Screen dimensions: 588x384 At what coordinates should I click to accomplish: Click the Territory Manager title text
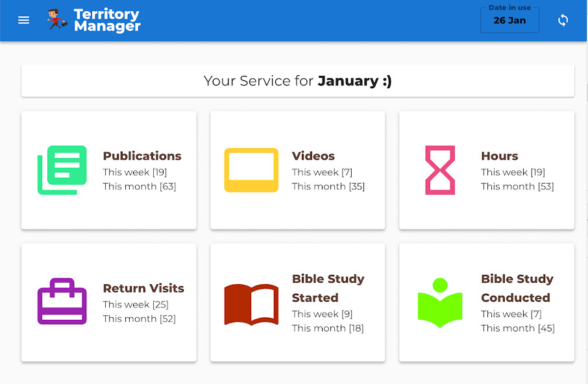[107, 20]
